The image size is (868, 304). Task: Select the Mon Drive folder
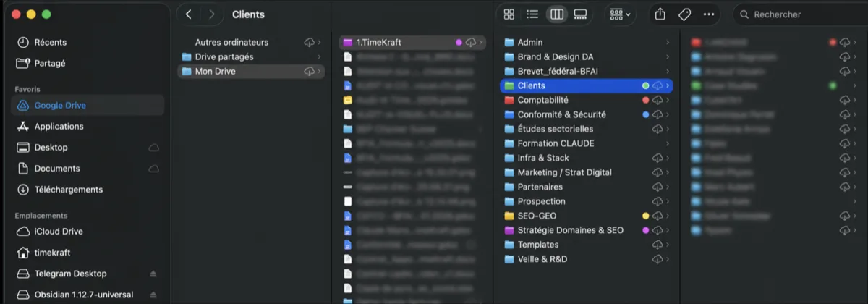pyautogui.click(x=251, y=71)
